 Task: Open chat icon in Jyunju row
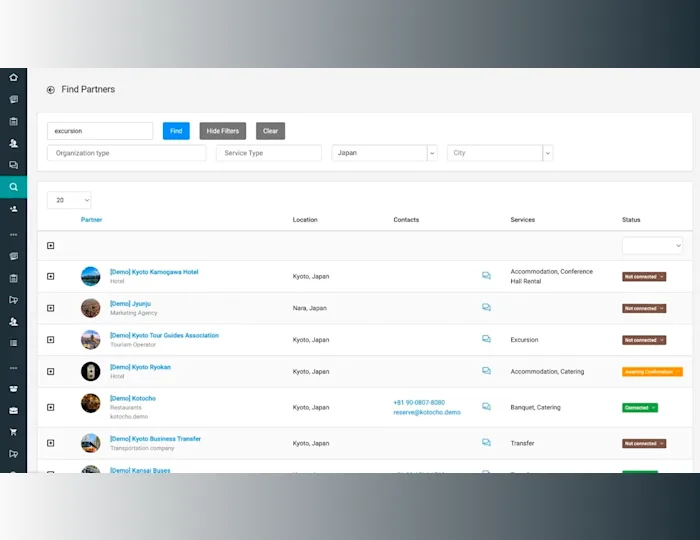click(486, 307)
